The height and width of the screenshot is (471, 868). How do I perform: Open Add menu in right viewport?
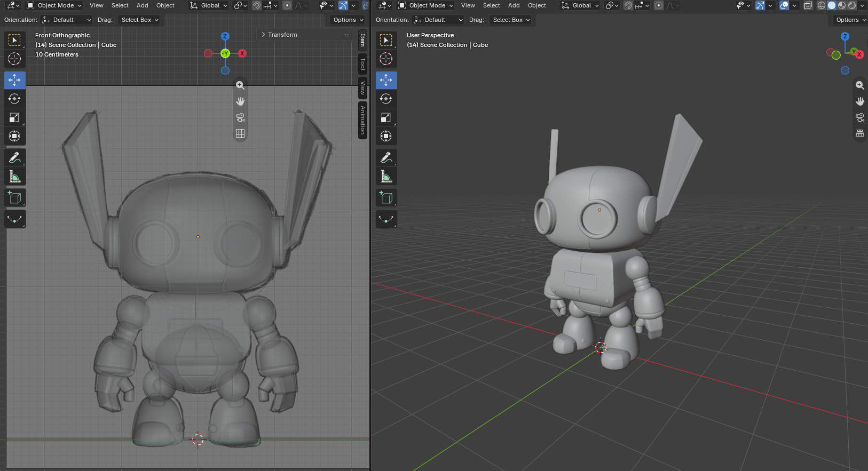[x=514, y=5]
